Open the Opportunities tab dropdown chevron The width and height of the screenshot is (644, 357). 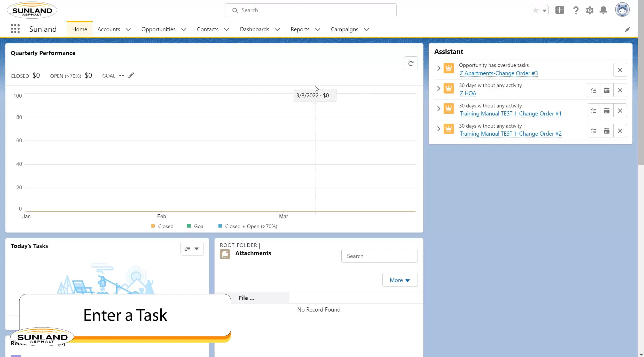184,29
